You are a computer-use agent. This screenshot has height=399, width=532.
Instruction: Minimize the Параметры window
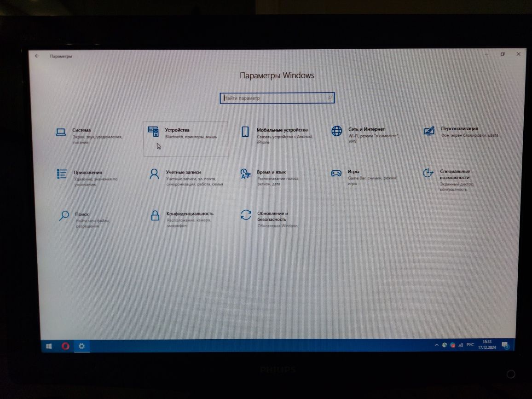point(486,54)
